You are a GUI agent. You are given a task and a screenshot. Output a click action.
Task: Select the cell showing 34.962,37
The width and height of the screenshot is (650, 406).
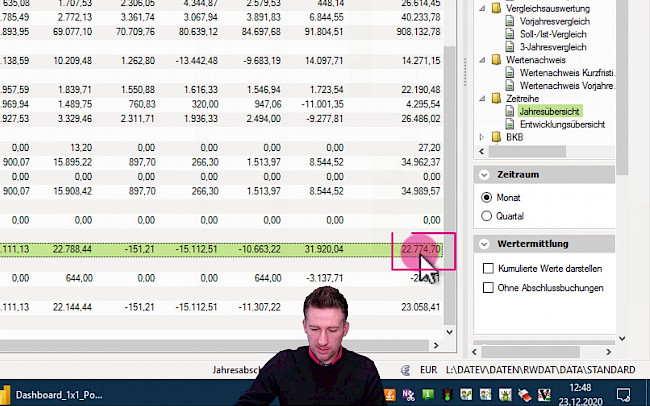(x=421, y=162)
